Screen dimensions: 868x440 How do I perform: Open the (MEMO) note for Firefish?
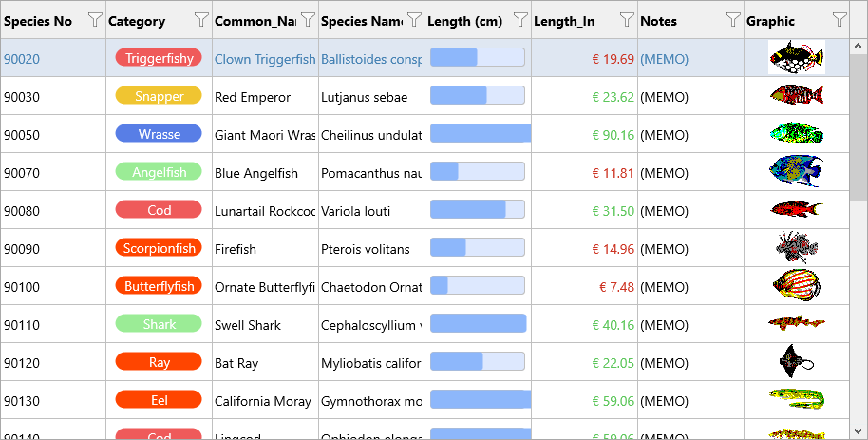[x=664, y=249]
